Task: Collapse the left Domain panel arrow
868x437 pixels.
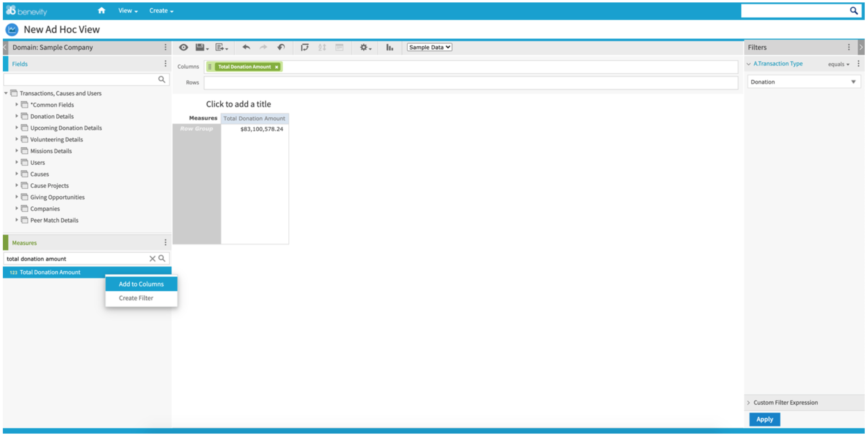Action: [5, 47]
